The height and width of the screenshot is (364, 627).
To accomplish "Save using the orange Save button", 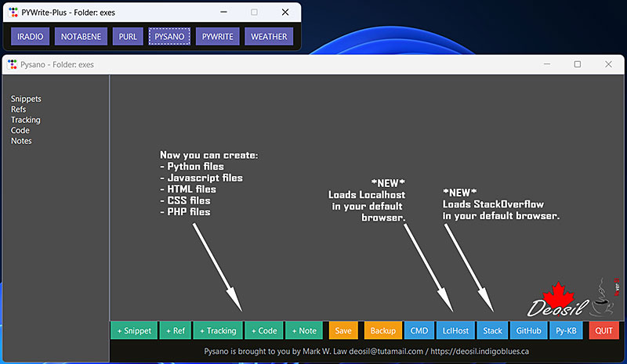I will pos(343,330).
